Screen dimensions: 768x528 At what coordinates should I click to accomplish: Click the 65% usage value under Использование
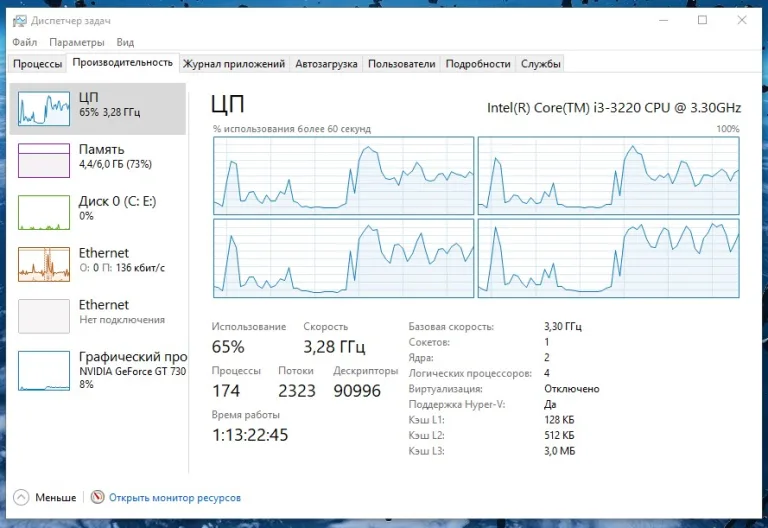pyautogui.click(x=228, y=347)
